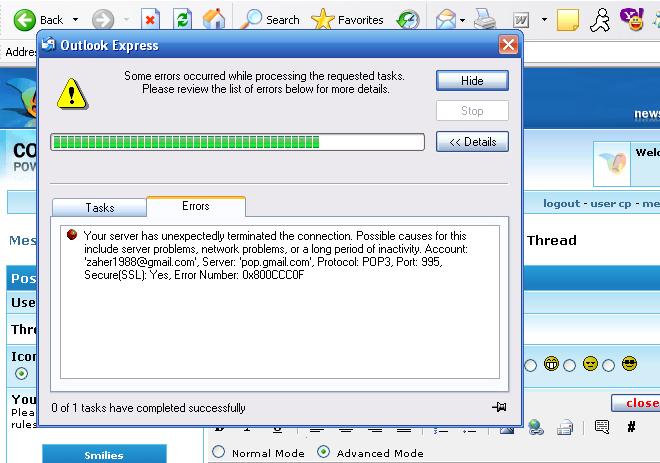Image resolution: width=660 pixels, height=463 pixels.
Task: Click the red close button on forum page
Action: (638, 403)
